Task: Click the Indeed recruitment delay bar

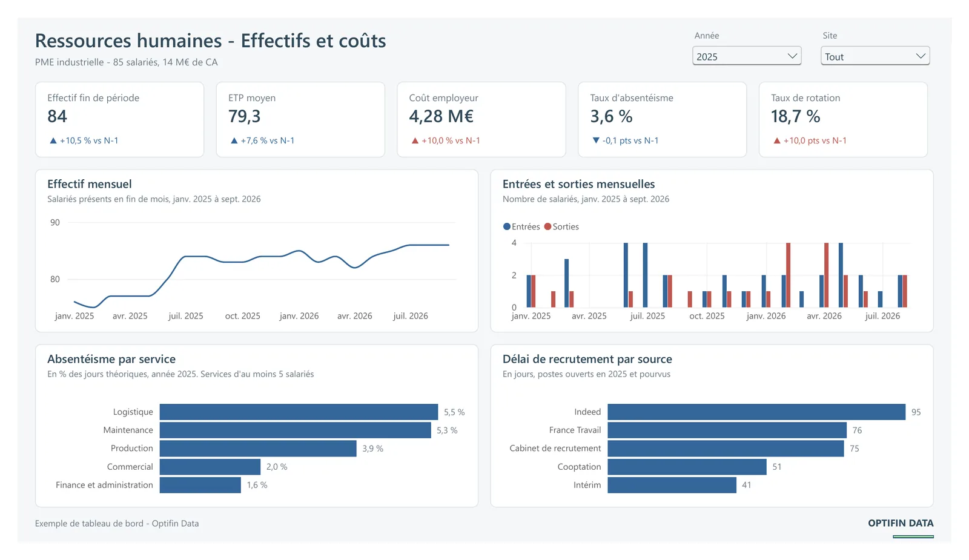Action: (756, 412)
